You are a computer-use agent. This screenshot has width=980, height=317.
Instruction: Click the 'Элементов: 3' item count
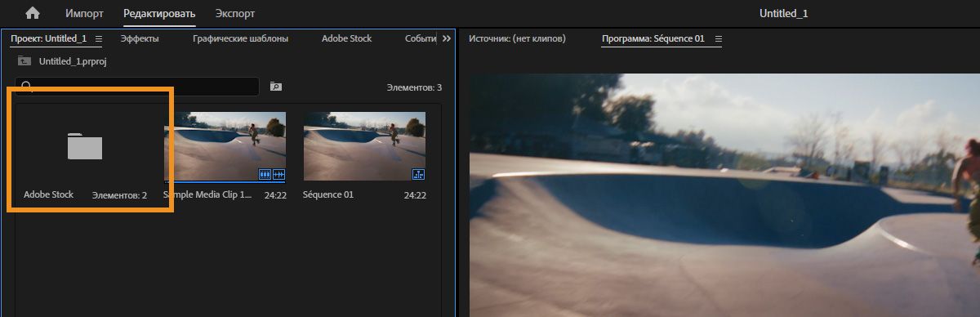[414, 87]
